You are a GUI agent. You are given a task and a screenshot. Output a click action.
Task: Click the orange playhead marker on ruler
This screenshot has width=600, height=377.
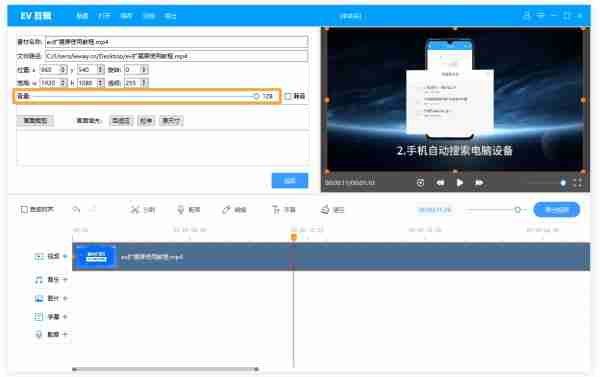click(x=293, y=237)
